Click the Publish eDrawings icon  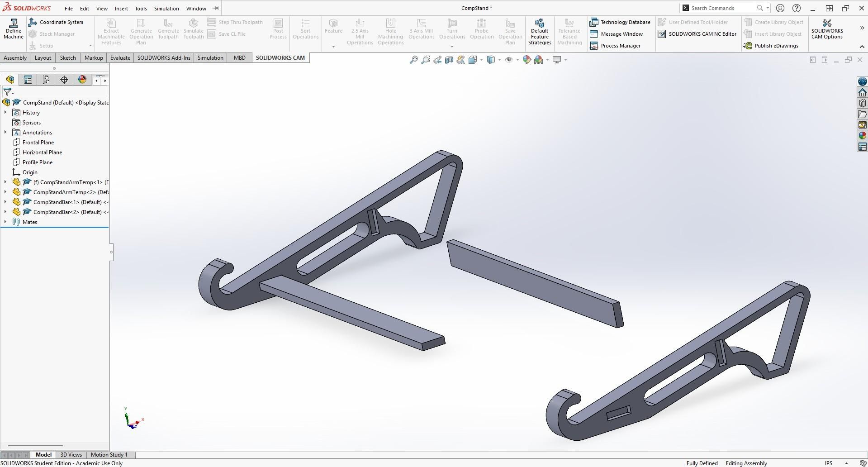click(773, 45)
